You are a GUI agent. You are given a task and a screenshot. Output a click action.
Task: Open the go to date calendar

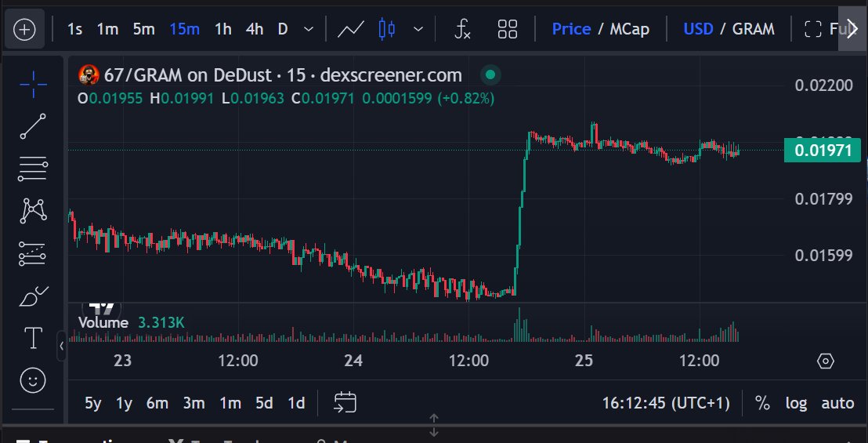(x=345, y=402)
